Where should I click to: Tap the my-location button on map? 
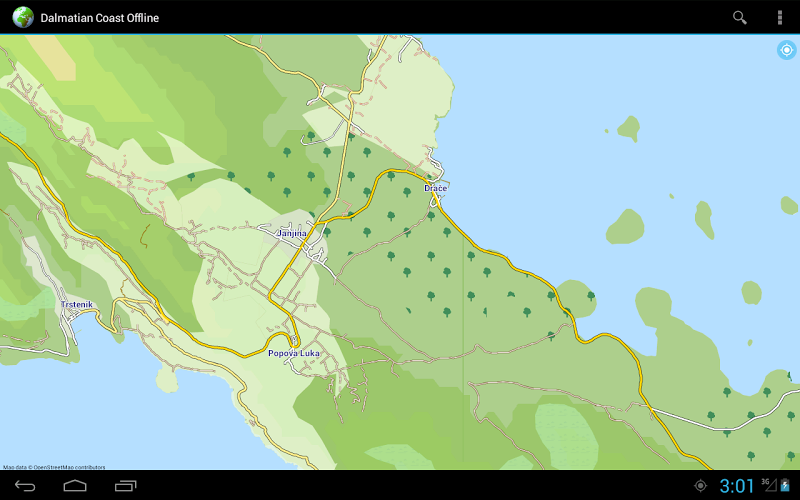click(x=787, y=50)
